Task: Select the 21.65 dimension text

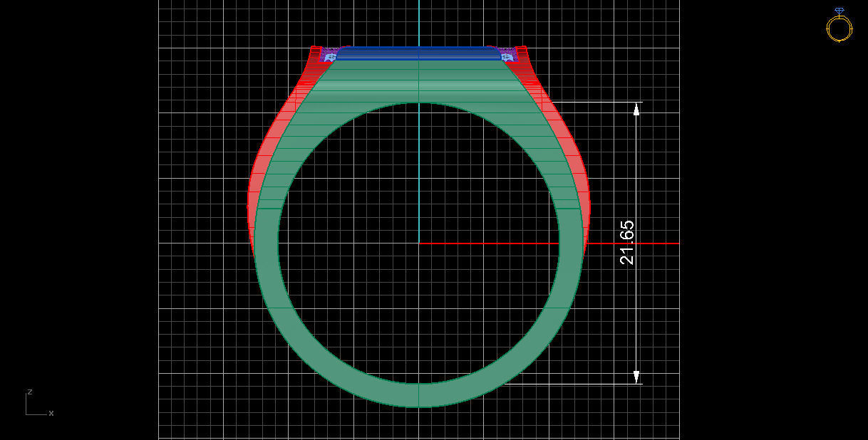Action: [x=627, y=243]
